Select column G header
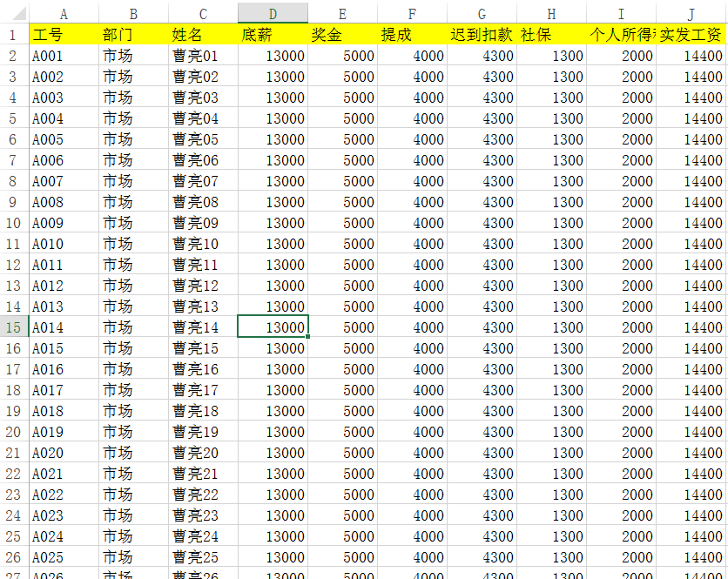The width and height of the screenshot is (728, 579). click(482, 14)
